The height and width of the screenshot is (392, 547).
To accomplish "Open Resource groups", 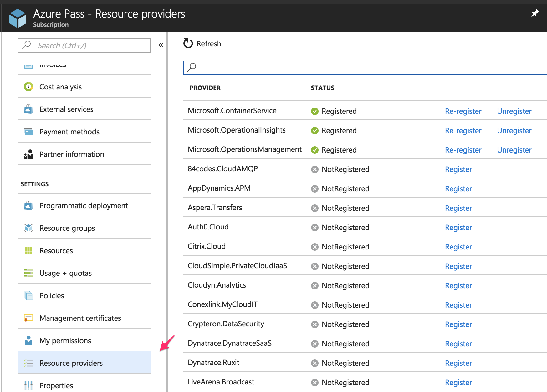I will pos(84,228).
